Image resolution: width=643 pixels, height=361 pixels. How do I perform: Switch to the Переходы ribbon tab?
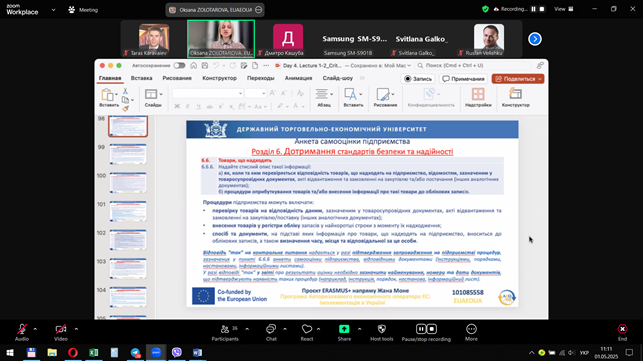261,78
